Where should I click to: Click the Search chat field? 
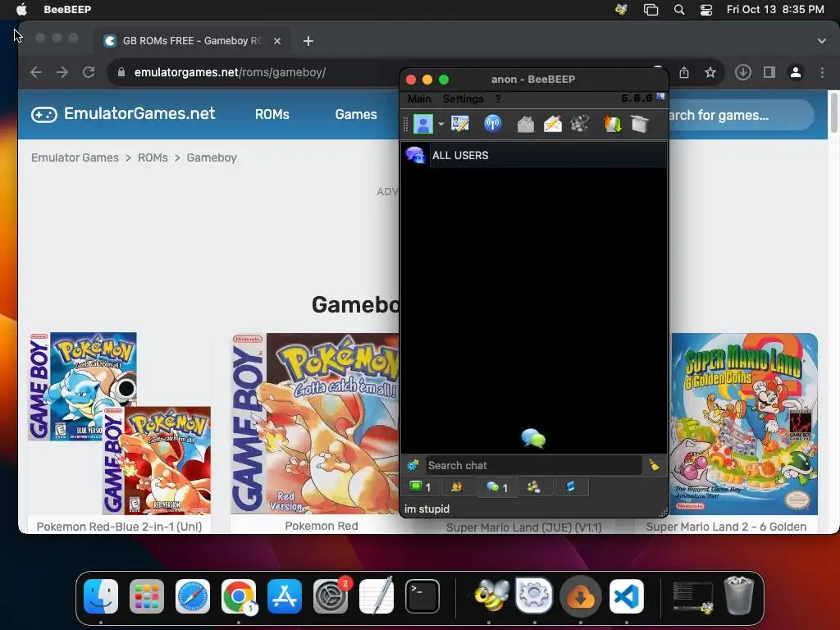(533, 466)
